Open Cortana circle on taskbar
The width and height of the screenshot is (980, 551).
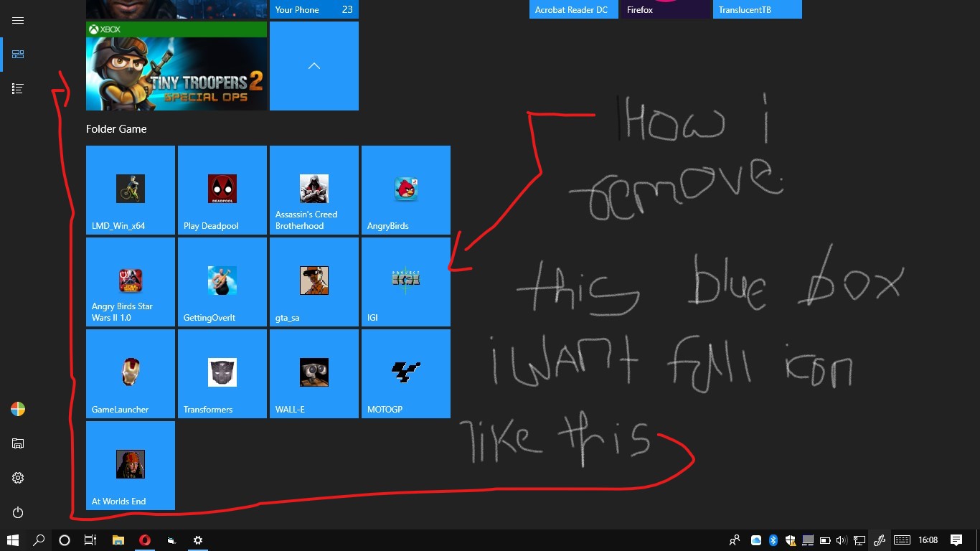(65, 540)
